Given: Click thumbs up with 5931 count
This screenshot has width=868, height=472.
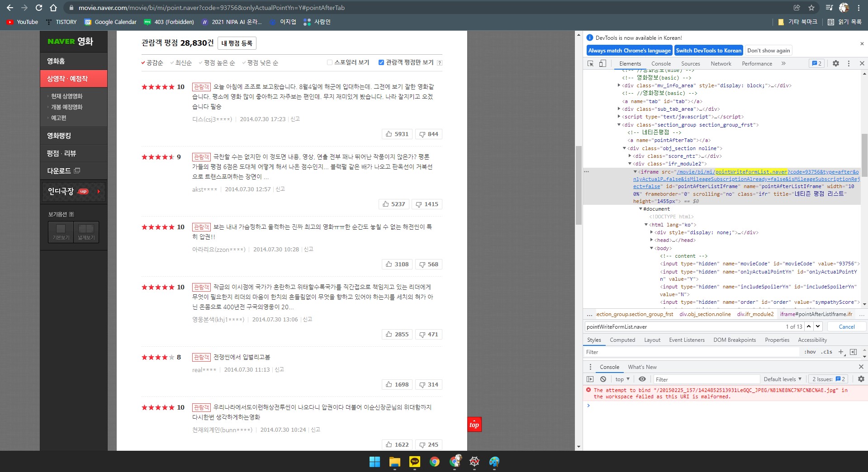Looking at the screenshot, I should click(x=397, y=134).
